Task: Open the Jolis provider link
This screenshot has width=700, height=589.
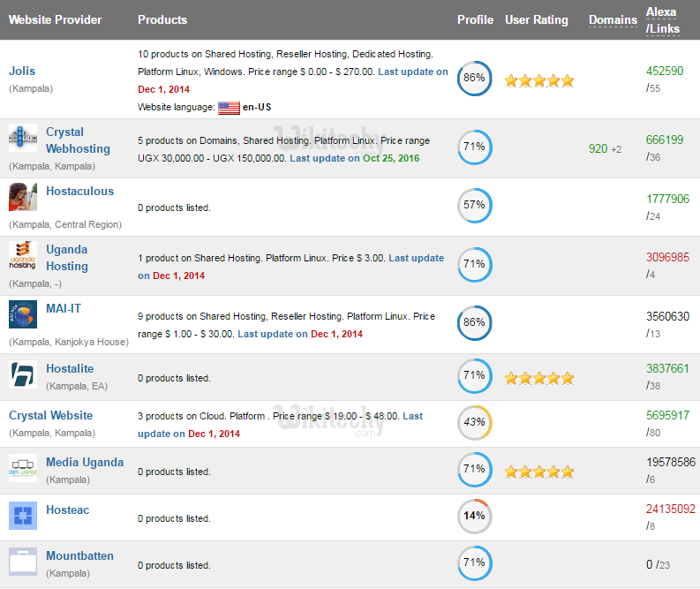Action: [22, 71]
